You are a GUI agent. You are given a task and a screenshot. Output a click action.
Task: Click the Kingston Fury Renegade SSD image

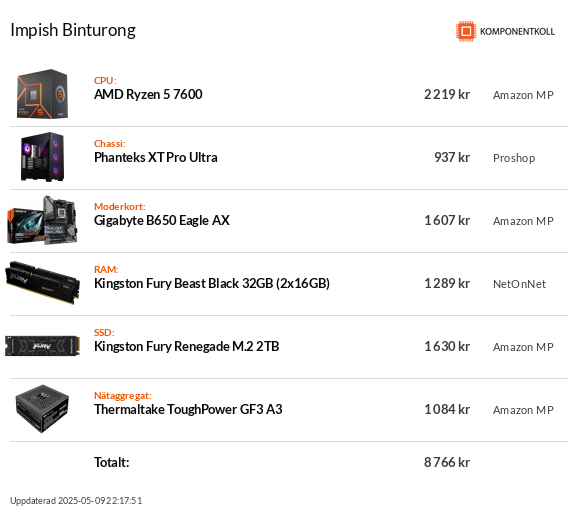(43, 346)
